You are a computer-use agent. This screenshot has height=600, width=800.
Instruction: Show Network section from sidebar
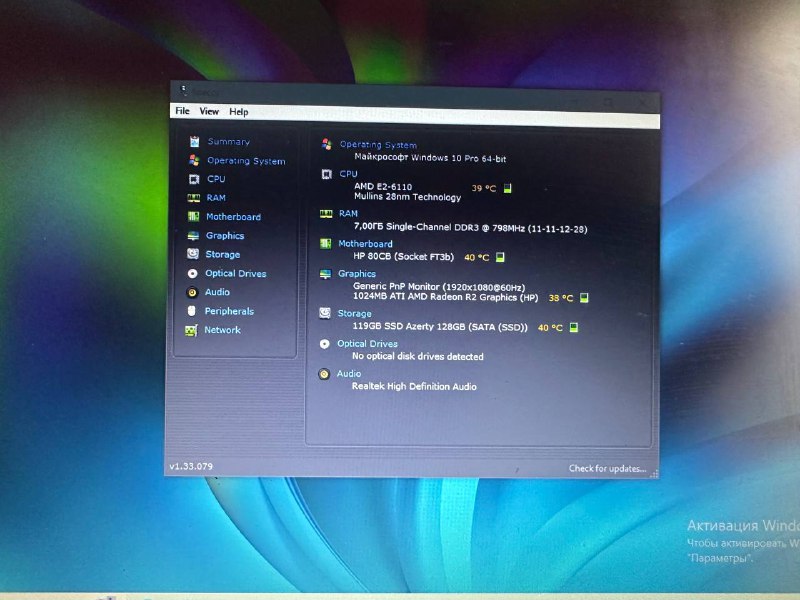tap(222, 330)
